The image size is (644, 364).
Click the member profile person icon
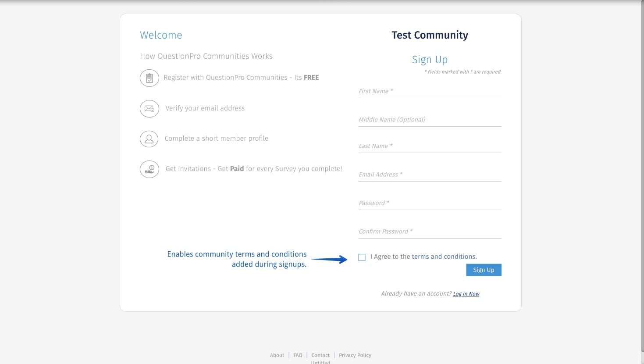click(149, 139)
